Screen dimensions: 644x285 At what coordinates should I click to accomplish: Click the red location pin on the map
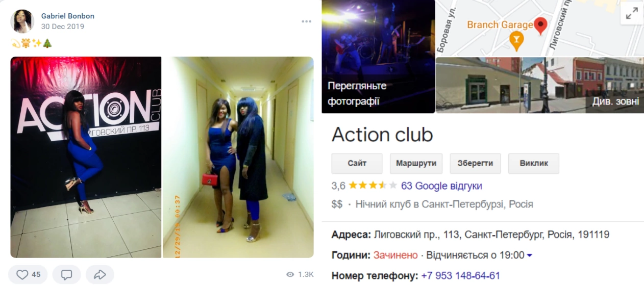pos(540,25)
